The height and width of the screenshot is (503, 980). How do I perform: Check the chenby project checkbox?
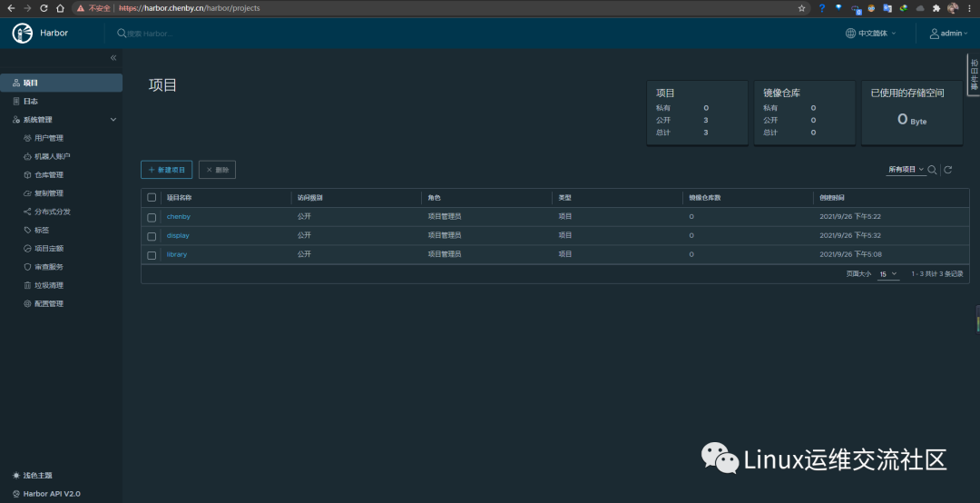point(152,217)
